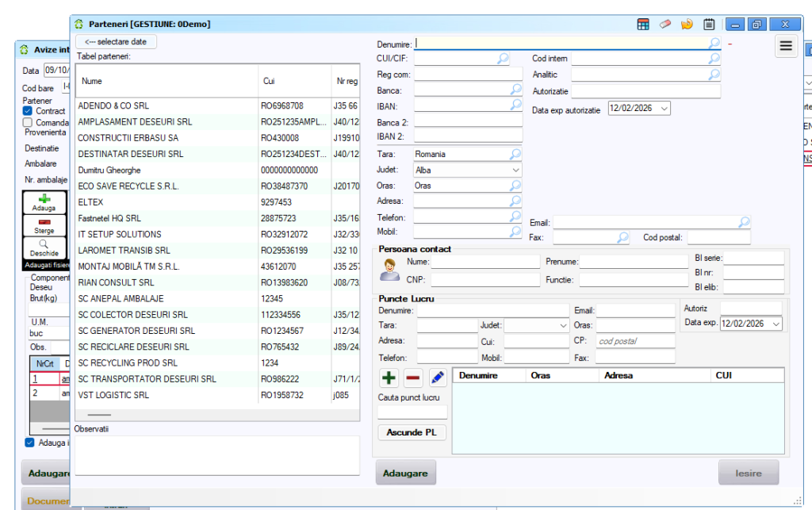Open the hamburger menu button

(786, 46)
